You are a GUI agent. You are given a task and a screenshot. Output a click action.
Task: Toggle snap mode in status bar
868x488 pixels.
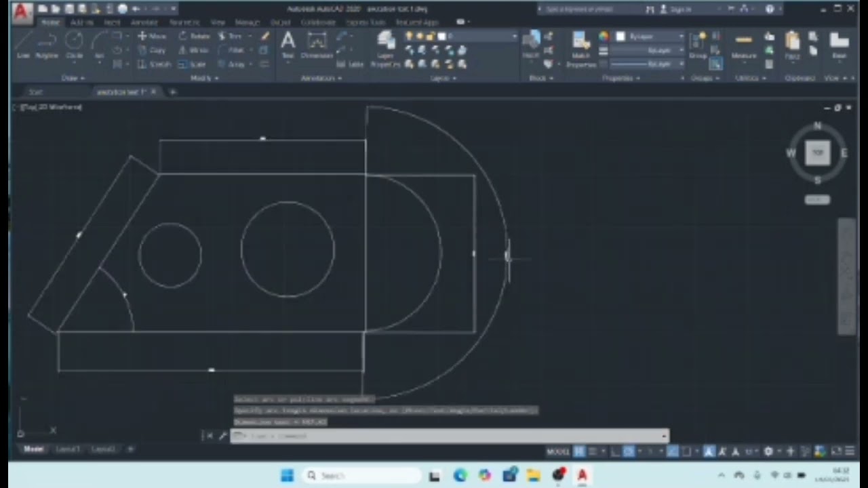pyautogui.click(x=593, y=451)
